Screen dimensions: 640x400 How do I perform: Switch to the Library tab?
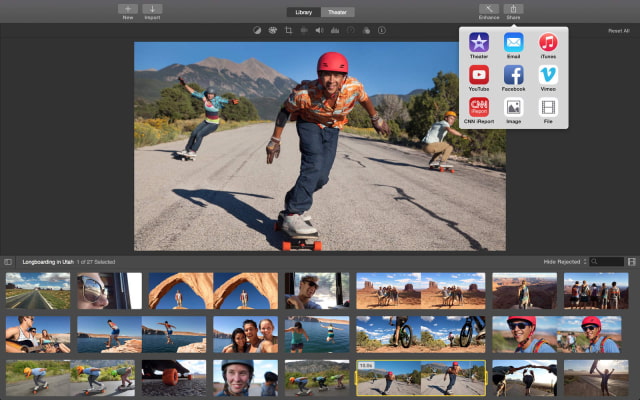(302, 12)
